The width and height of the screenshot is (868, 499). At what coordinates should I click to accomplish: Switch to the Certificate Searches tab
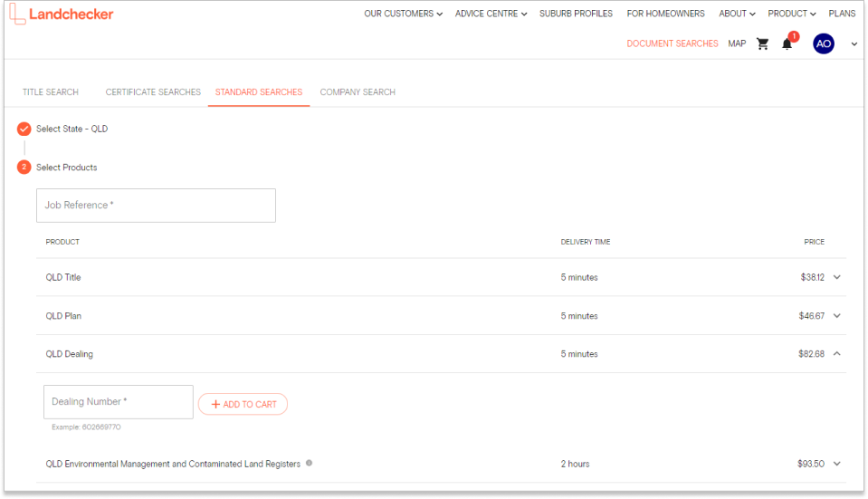[x=153, y=92]
